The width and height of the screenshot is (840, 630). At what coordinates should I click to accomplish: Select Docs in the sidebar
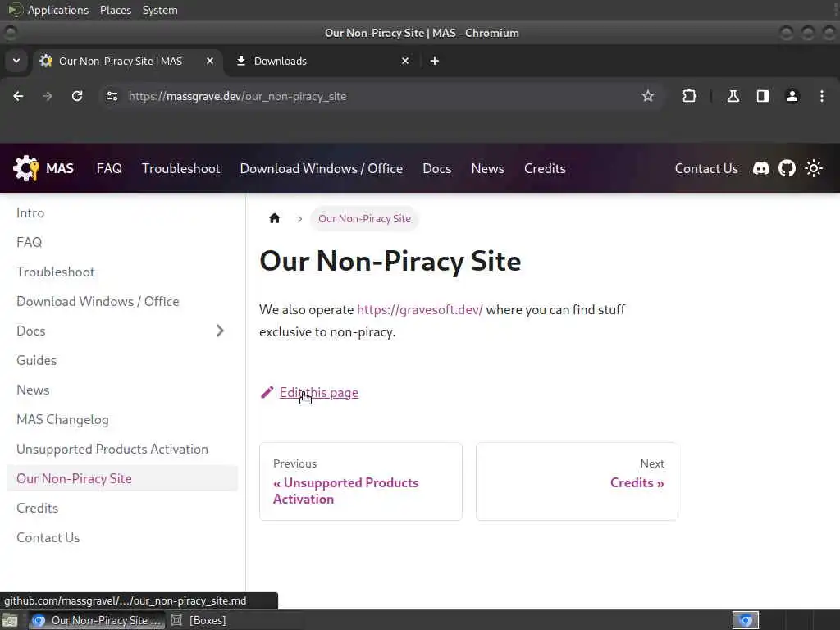click(x=107, y=331)
